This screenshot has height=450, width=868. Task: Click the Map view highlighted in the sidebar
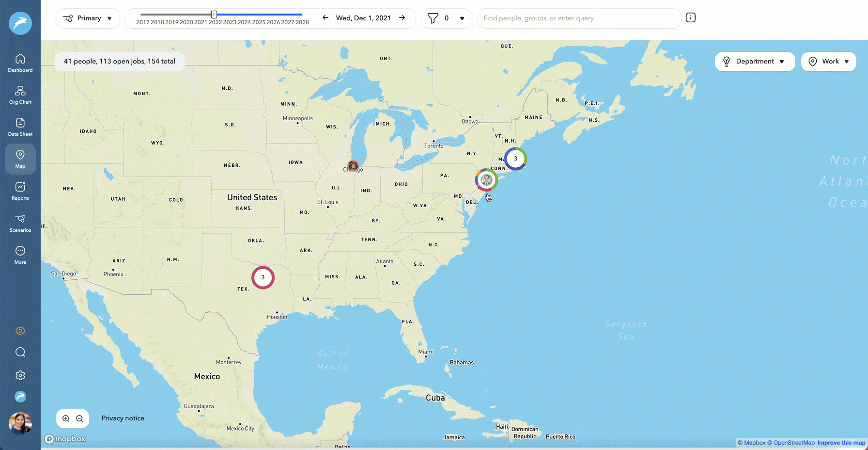[20, 159]
